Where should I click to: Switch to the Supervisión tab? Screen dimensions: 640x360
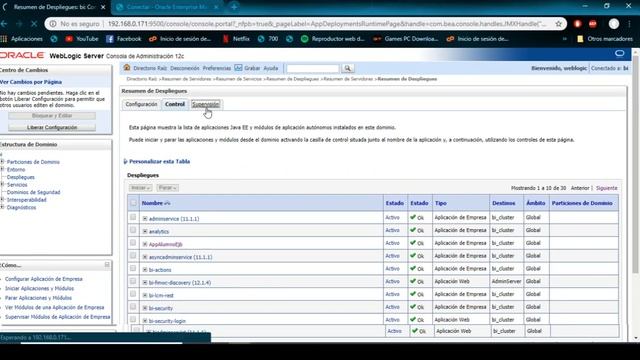[206, 104]
